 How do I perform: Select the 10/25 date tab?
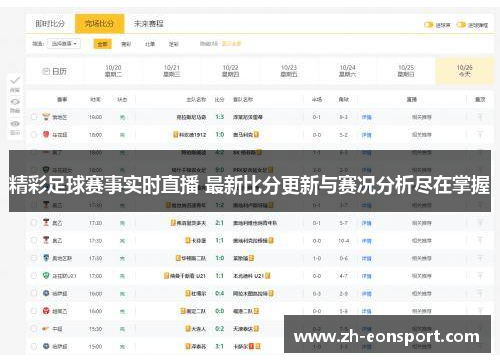406,71
